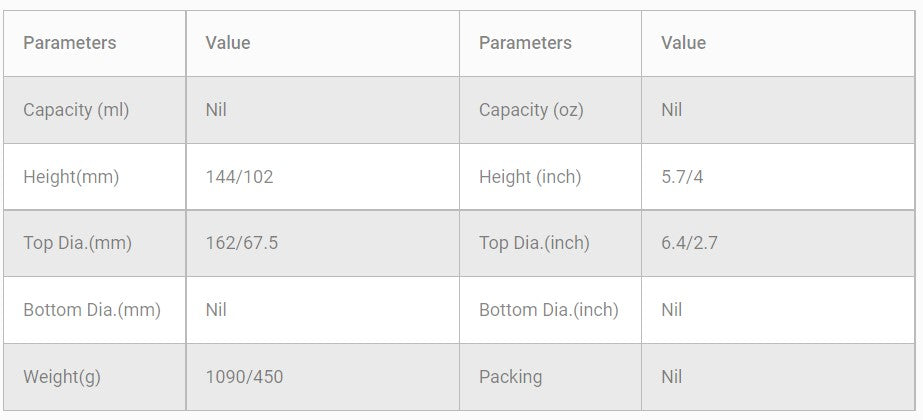Click the Bottom Dia.(mm) label

[x=92, y=310]
